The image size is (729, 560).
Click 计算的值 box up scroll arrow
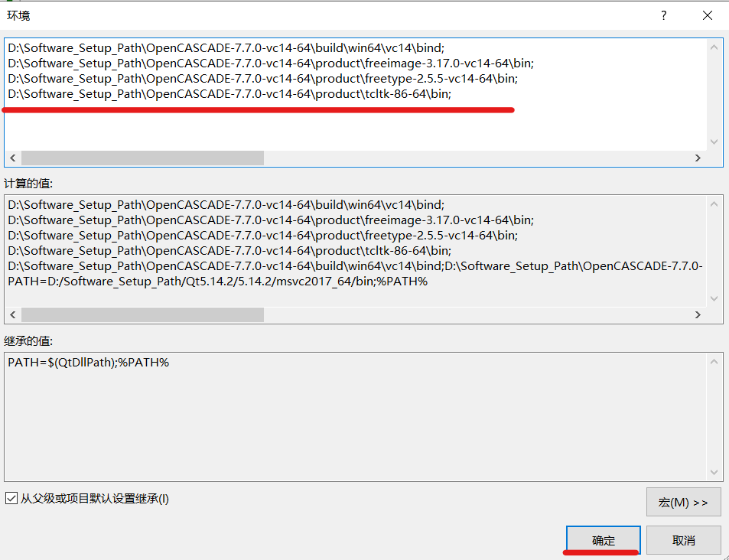(x=714, y=204)
